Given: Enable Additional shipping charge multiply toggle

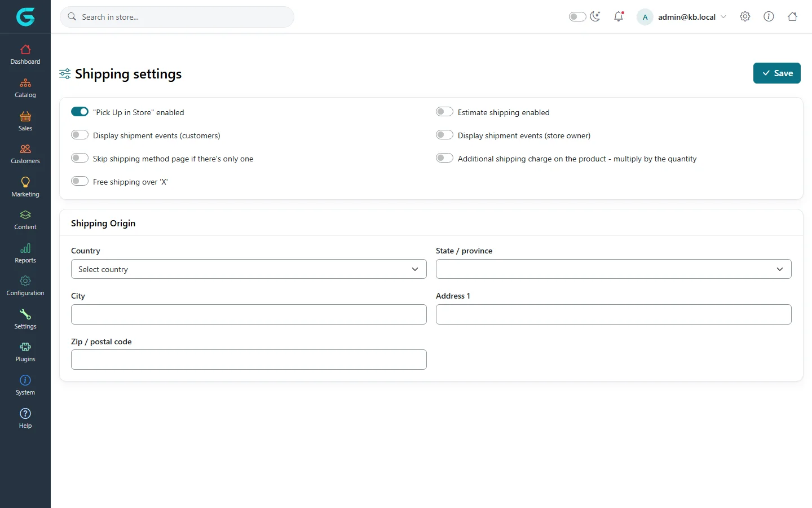Looking at the screenshot, I should pyautogui.click(x=444, y=158).
